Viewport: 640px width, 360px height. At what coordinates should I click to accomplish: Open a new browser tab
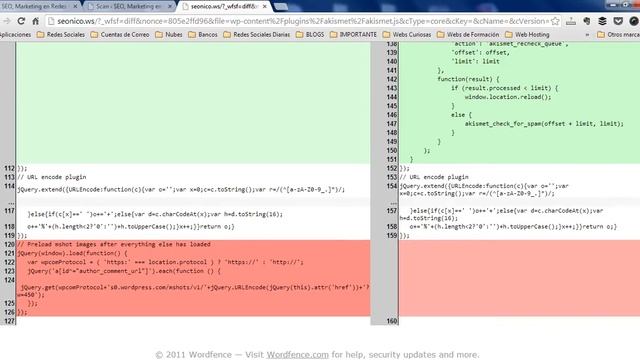[x=281, y=7]
